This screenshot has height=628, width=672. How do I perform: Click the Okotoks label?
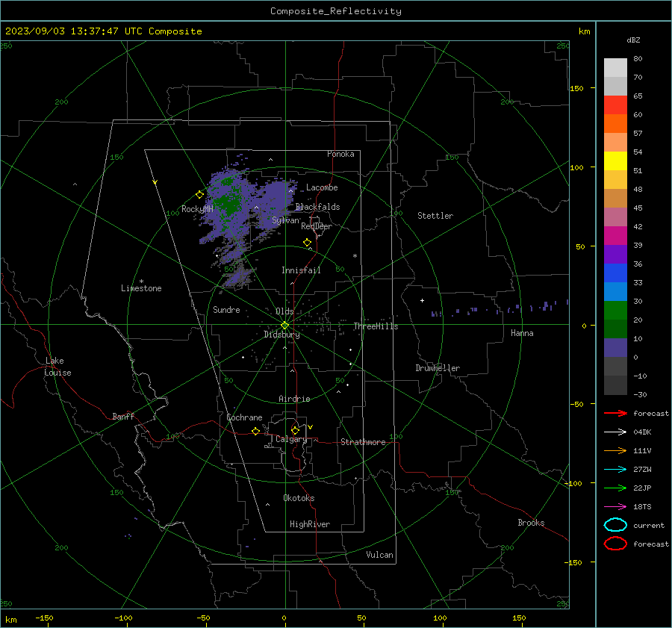point(299,498)
